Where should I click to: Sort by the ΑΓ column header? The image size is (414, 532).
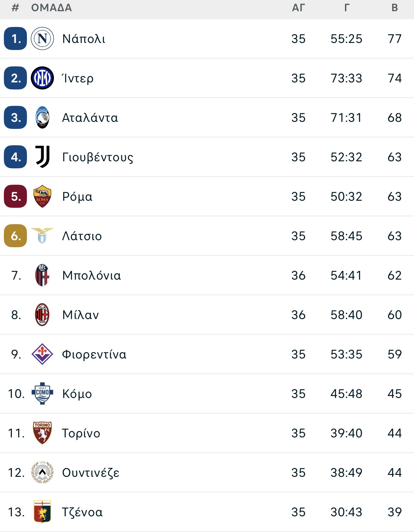click(x=298, y=8)
